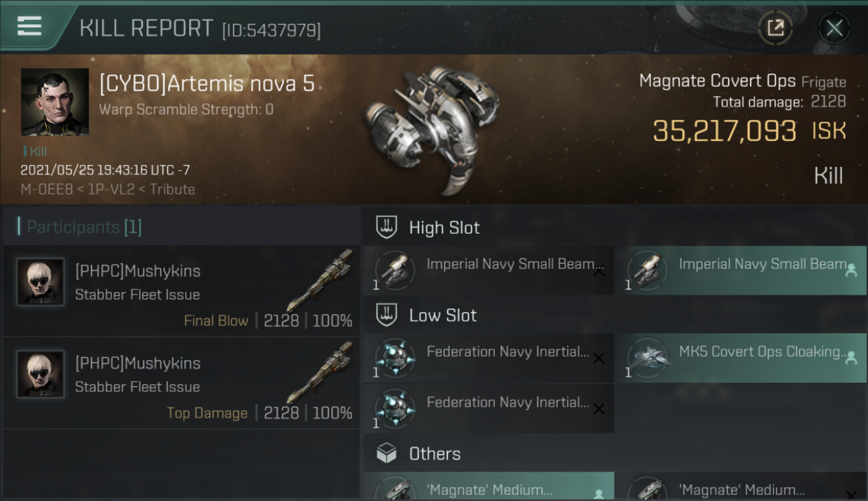Screen dimensions: 868x501
Task: Open the hamburger menu icon
Action: 29,26
